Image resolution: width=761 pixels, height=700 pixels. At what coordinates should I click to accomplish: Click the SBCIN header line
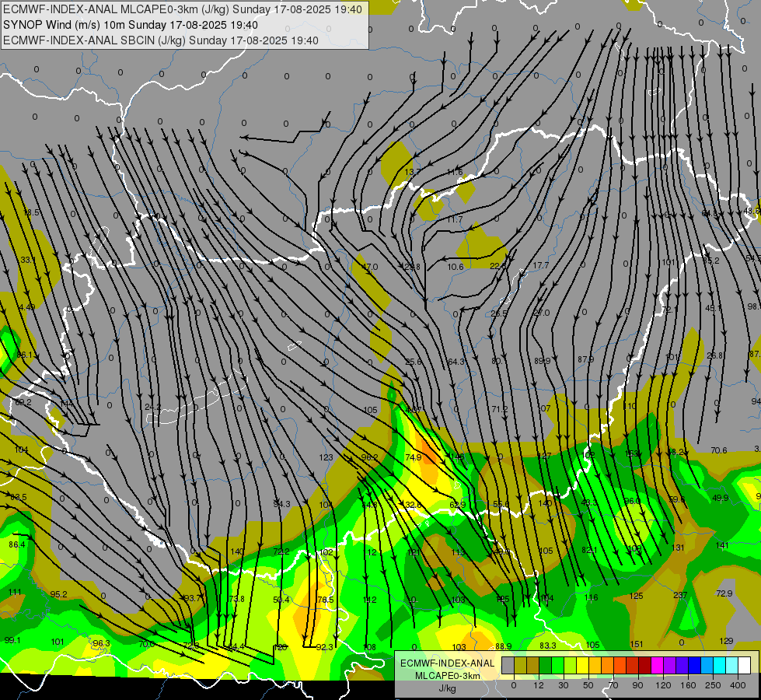click(x=161, y=40)
